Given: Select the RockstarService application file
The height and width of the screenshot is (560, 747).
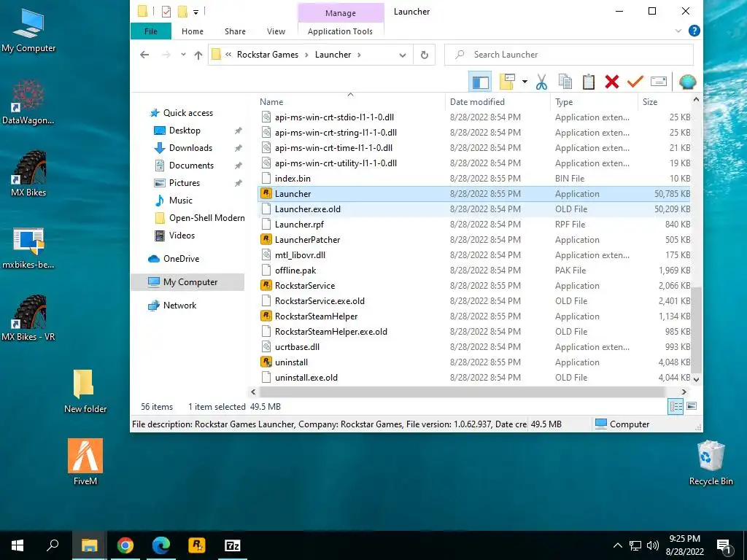Looking at the screenshot, I should pos(305,286).
